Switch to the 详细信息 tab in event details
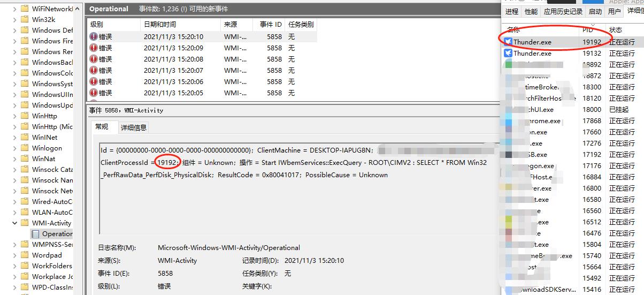Image resolution: width=644 pixels, height=295 pixels. pyautogui.click(x=134, y=127)
